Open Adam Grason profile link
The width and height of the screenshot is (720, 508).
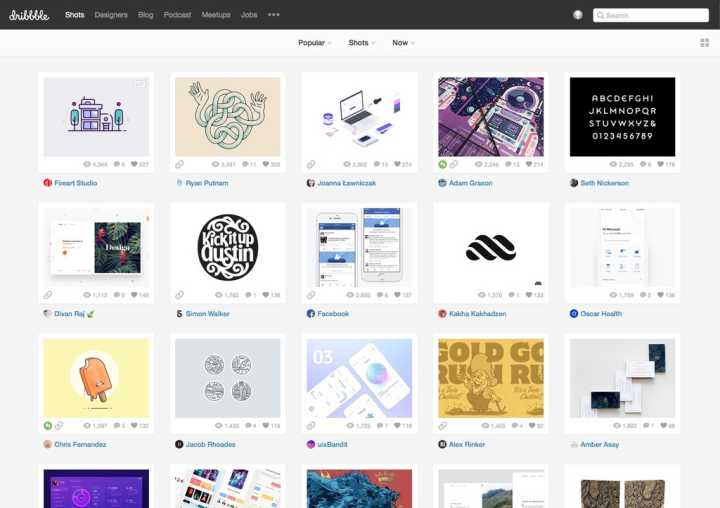click(470, 183)
